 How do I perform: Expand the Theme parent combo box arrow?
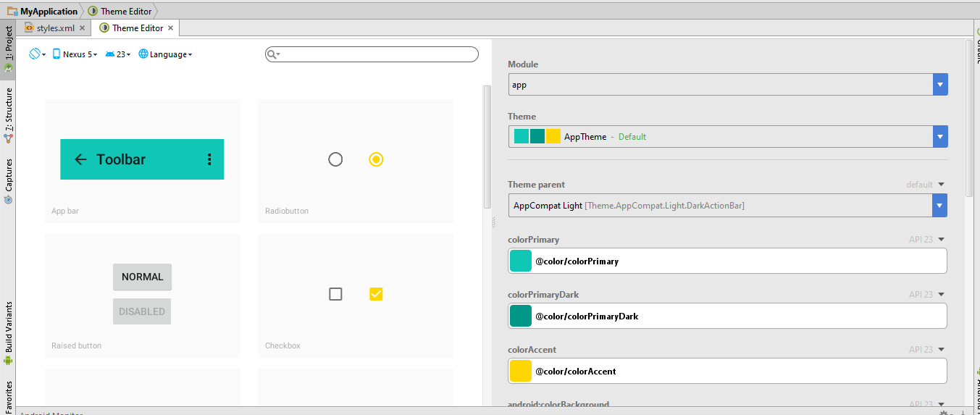[x=940, y=206]
